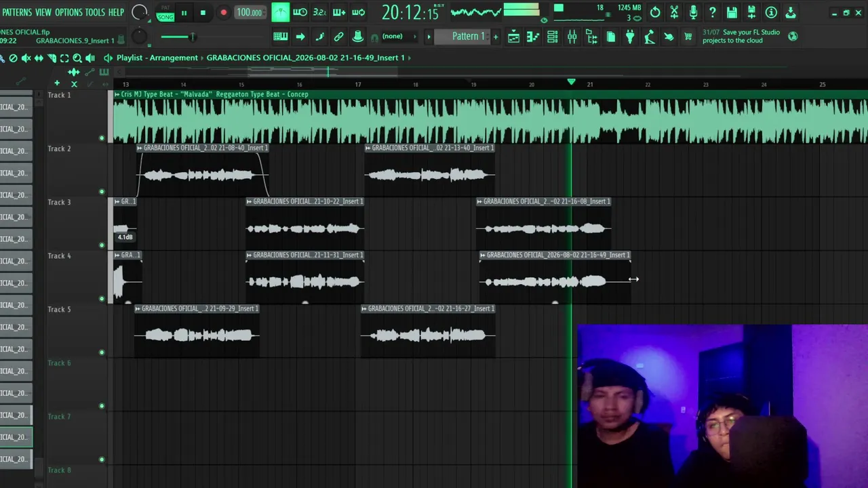
Task: Click the globe online news icon
Action: pyautogui.click(x=793, y=36)
